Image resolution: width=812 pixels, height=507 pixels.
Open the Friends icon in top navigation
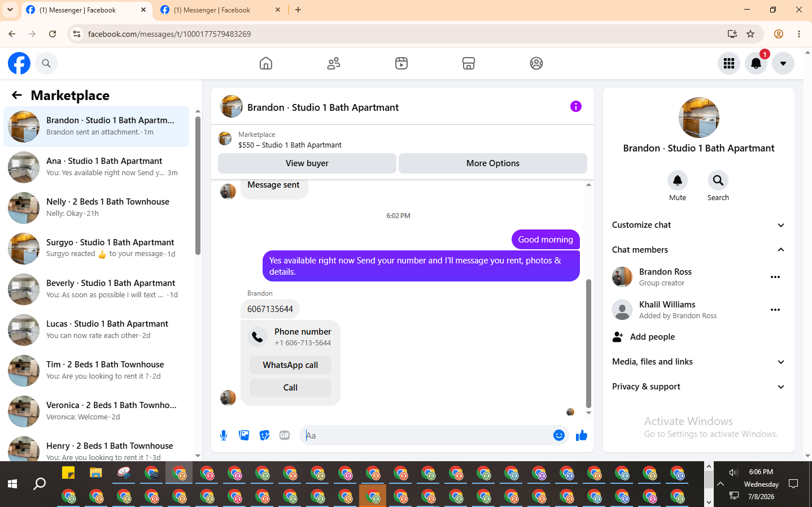(x=334, y=63)
